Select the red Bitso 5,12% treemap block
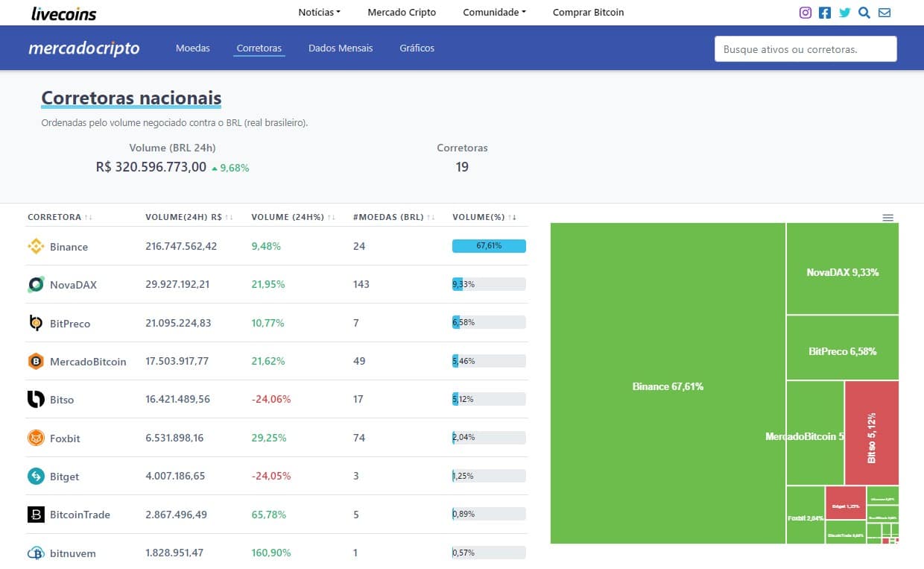This screenshot has height=569, width=924. click(x=872, y=433)
